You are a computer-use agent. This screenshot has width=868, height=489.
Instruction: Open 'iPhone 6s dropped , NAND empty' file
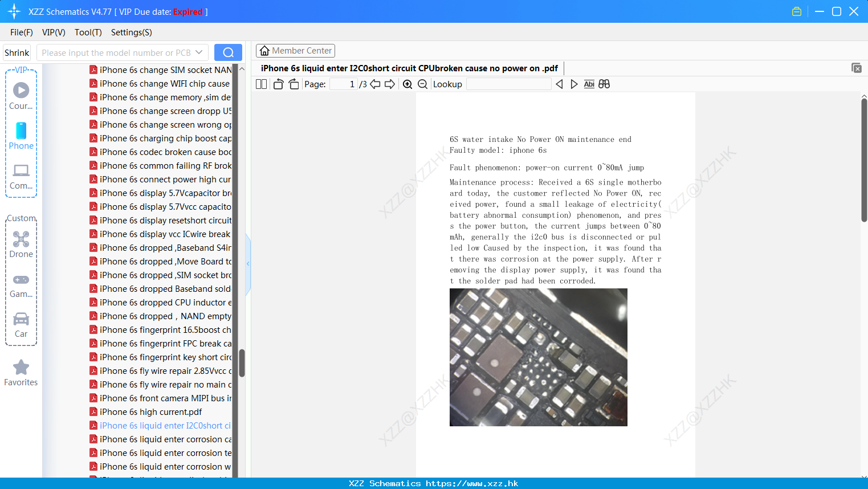tap(161, 316)
